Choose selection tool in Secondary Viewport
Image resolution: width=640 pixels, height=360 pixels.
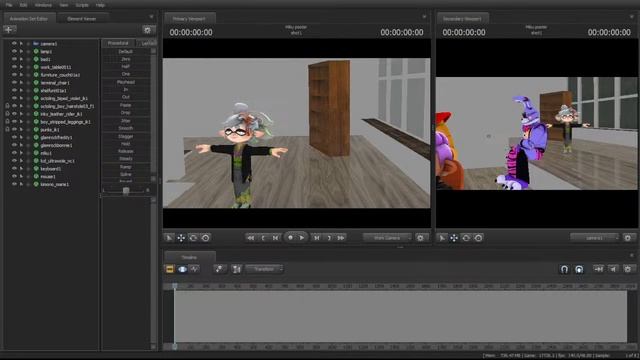[x=442, y=238]
